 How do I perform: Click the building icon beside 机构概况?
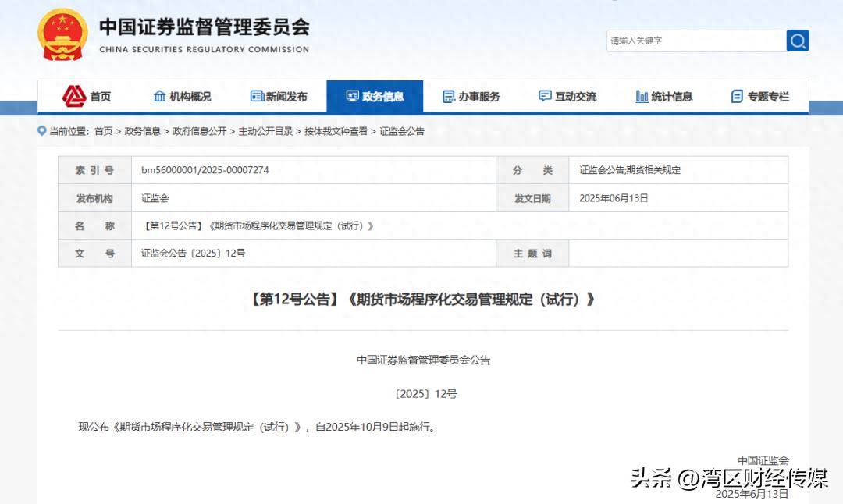tap(158, 96)
